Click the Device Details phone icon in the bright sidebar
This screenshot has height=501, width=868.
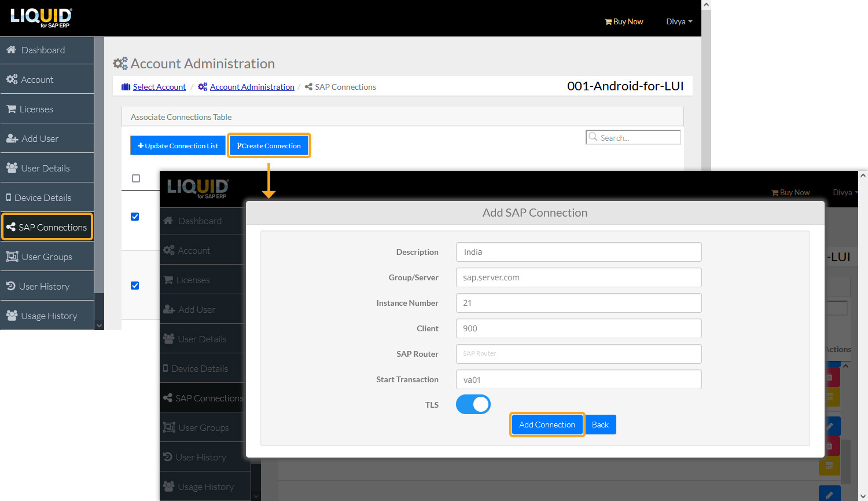(9, 198)
